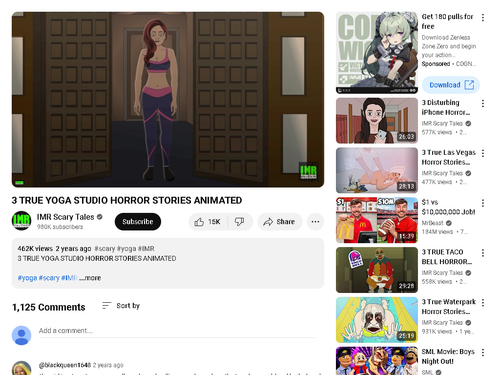Click '3 TRUE TACO BELL HORROR' title
This screenshot has height=375, width=500.
(447, 257)
